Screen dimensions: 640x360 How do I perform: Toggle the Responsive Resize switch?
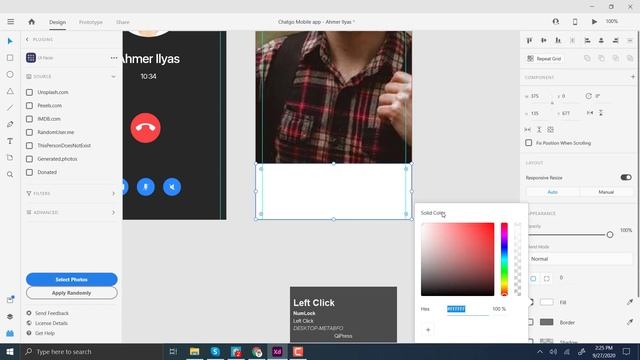[626, 178]
